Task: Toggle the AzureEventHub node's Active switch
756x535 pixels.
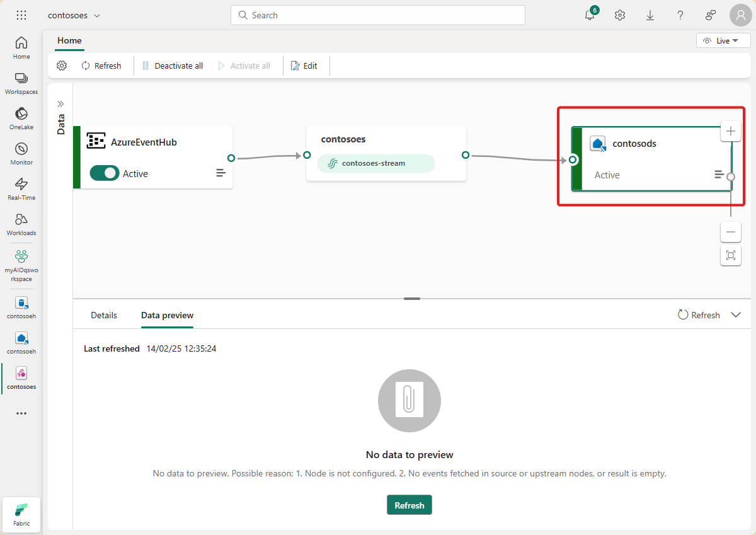Action: [x=105, y=173]
